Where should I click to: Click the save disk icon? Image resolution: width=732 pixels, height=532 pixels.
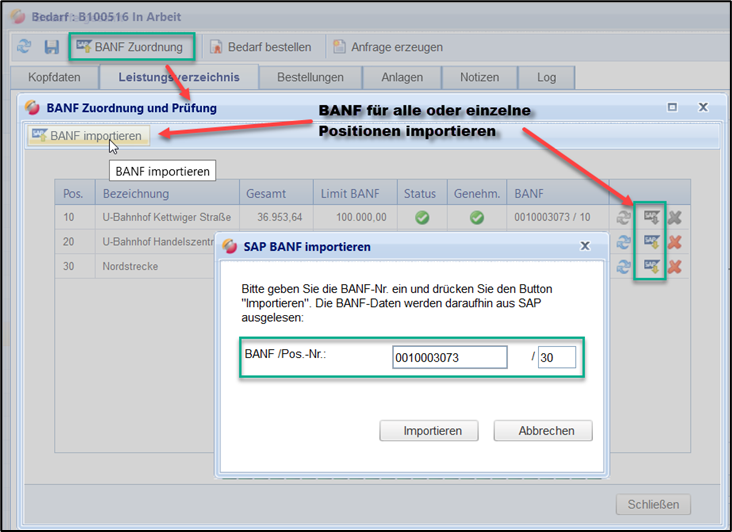point(51,47)
